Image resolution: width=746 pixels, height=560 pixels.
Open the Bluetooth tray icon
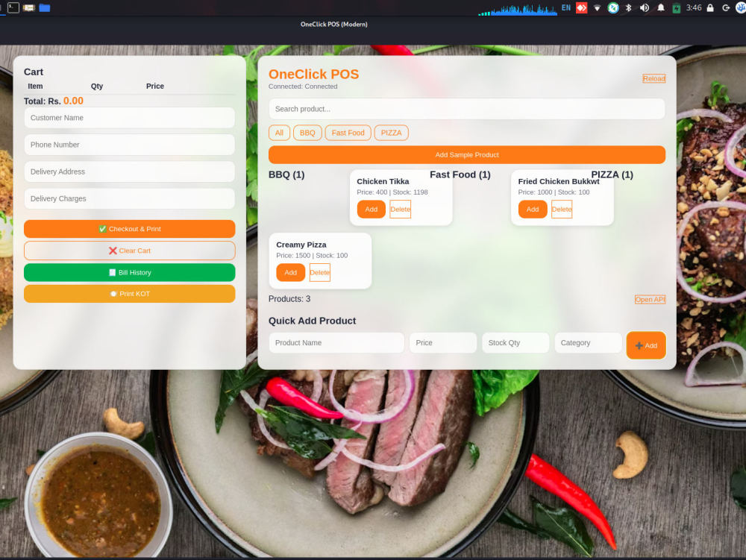(628, 7)
